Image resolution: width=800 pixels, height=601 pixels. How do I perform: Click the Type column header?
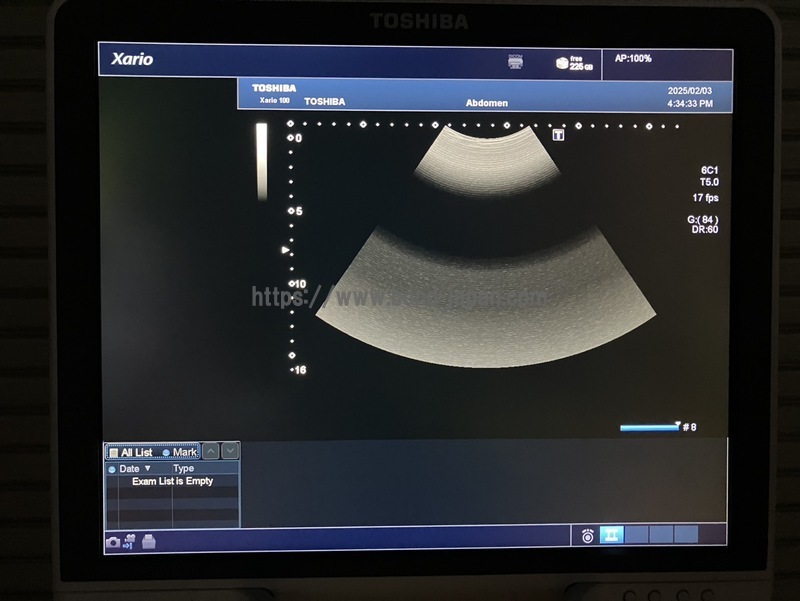pyautogui.click(x=184, y=468)
